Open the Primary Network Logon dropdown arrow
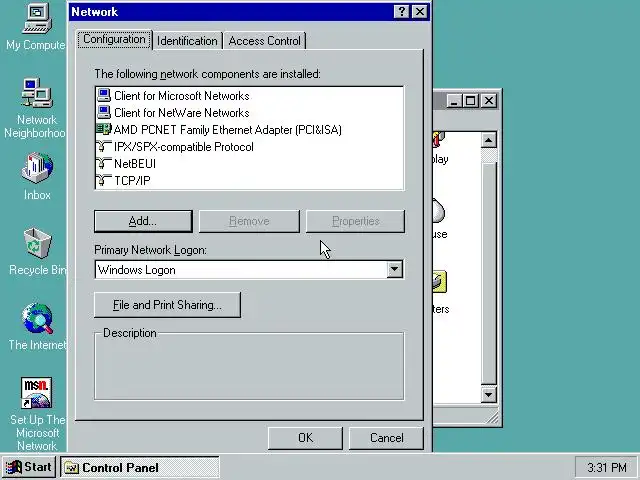This screenshot has height=480, width=640. coord(395,269)
